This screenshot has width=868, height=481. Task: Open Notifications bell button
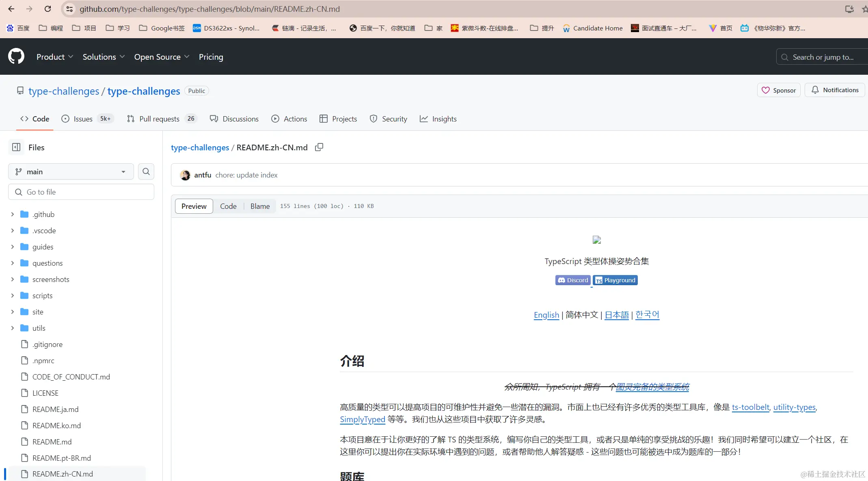tap(835, 90)
